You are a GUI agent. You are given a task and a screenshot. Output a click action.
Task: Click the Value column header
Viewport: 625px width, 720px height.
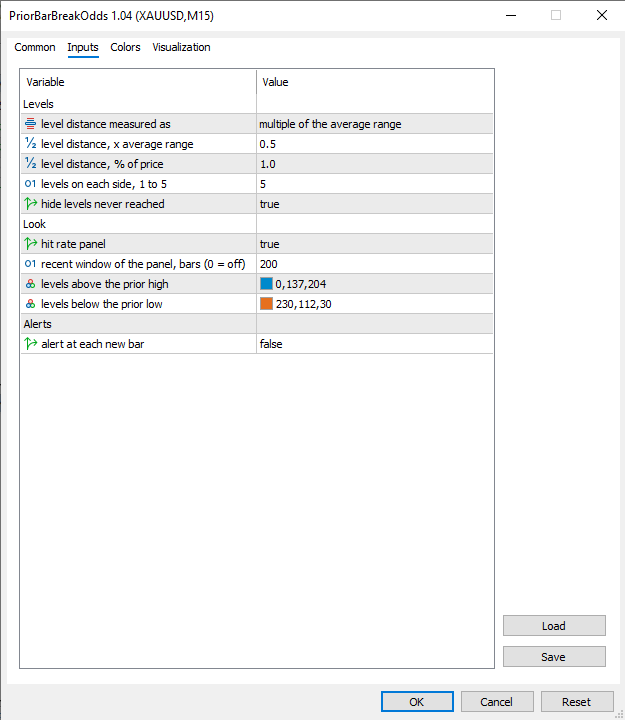pos(375,82)
